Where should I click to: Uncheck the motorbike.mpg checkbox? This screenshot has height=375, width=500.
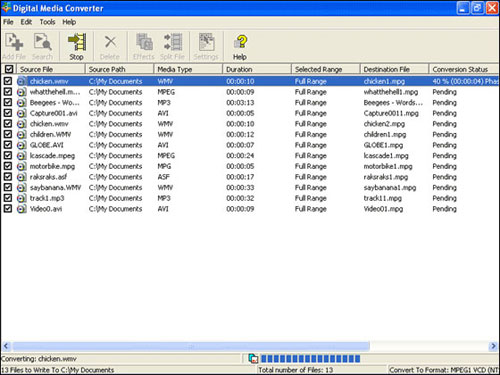pyautogui.click(x=8, y=166)
